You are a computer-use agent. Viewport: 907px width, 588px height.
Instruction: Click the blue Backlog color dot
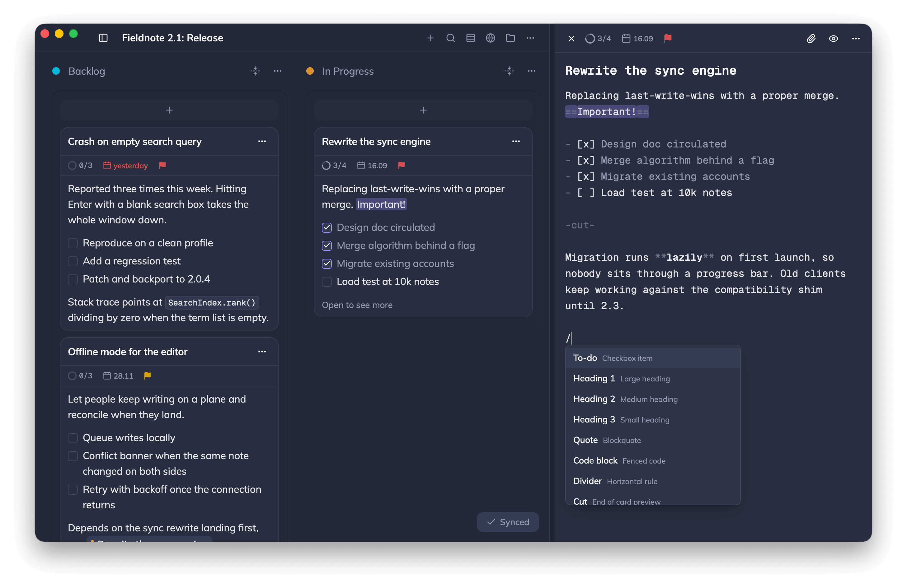[56, 71]
